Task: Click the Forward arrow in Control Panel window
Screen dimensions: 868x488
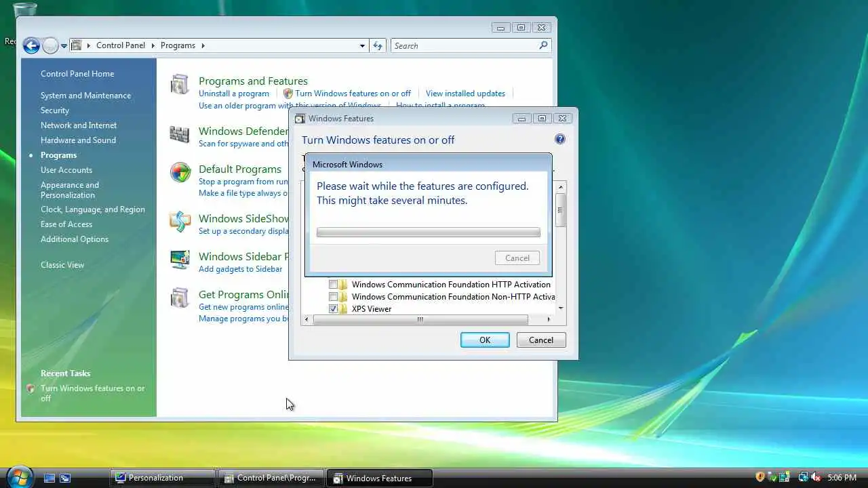Action: click(50, 45)
